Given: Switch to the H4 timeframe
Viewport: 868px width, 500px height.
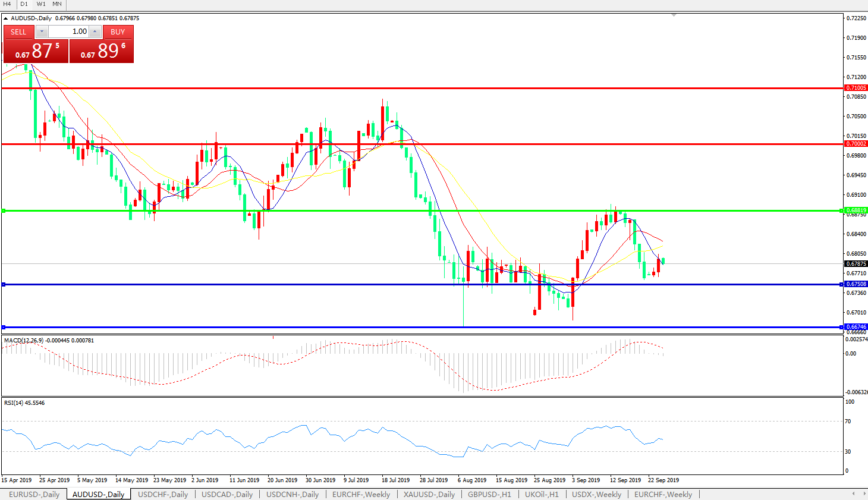Looking at the screenshot, I should coord(7,4).
